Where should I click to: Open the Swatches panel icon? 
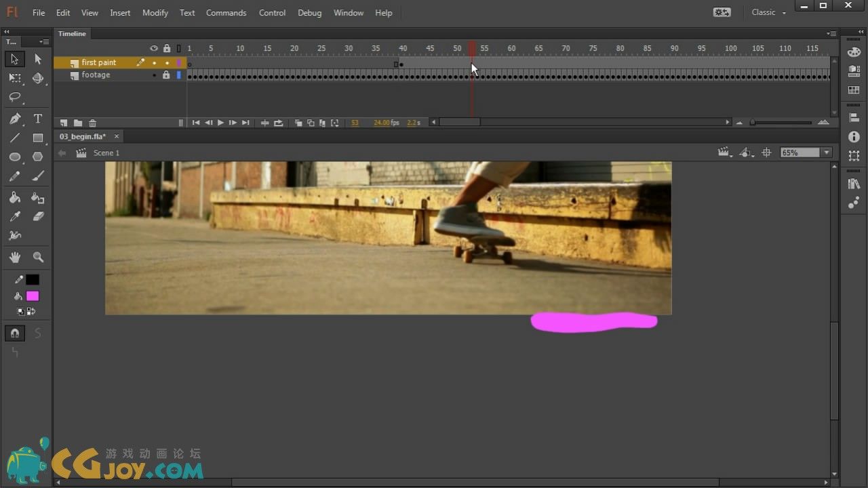click(854, 70)
